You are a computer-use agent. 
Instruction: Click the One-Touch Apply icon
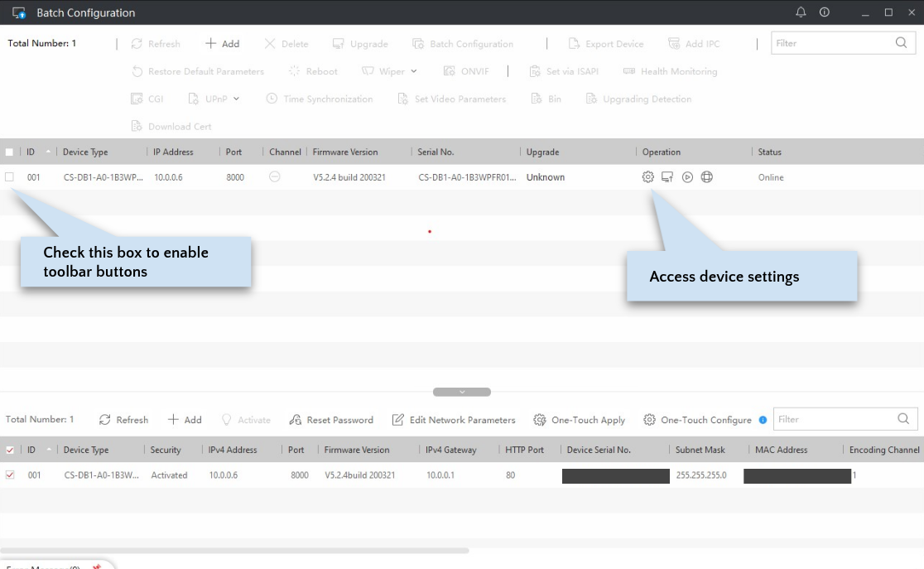point(580,419)
